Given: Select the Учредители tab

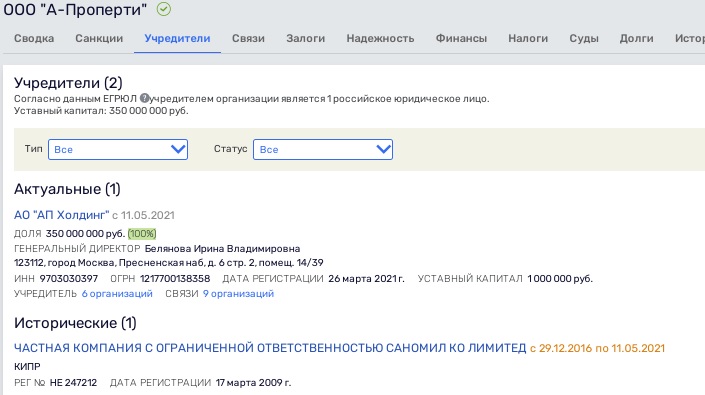Looking at the screenshot, I should pos(177,39).
